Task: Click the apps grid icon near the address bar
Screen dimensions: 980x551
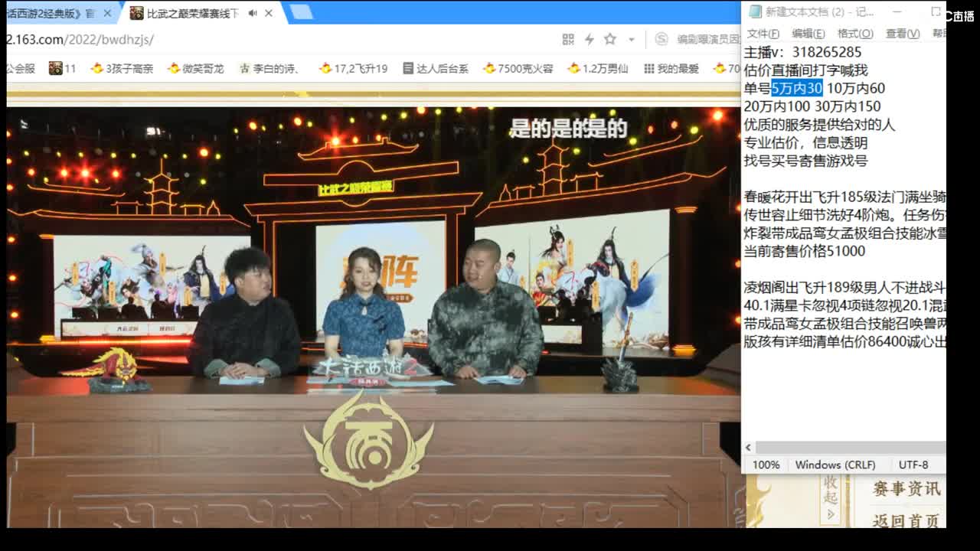Action: coord(569,39)
